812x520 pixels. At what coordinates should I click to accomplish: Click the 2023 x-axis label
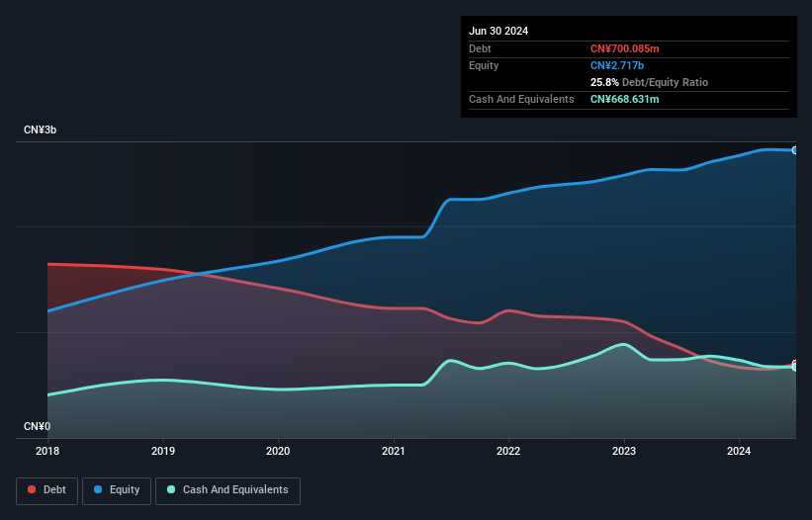(624, 451)
